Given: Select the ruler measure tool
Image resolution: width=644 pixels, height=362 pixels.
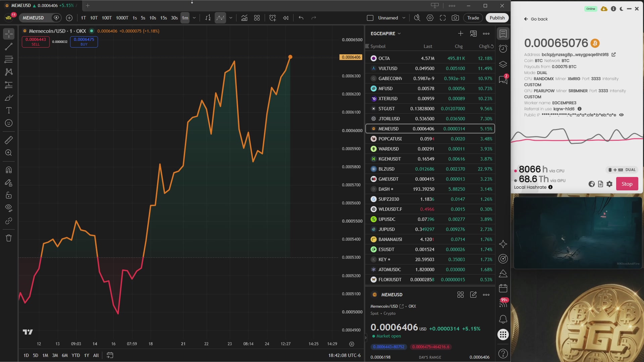Looking at the screenshot, I should (9, 140).
